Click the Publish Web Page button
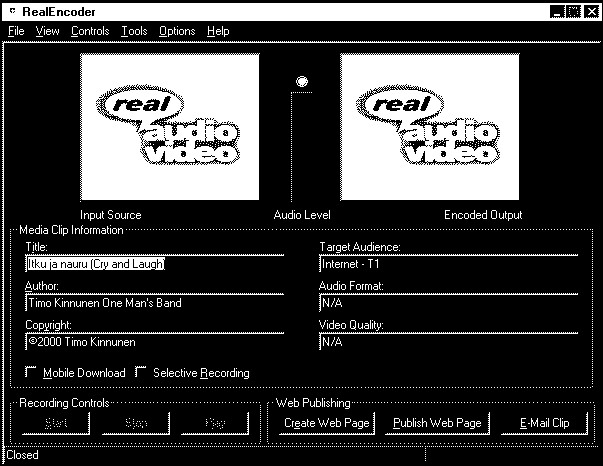The height and width of the screenshot is (466, 603). (437, 423)
